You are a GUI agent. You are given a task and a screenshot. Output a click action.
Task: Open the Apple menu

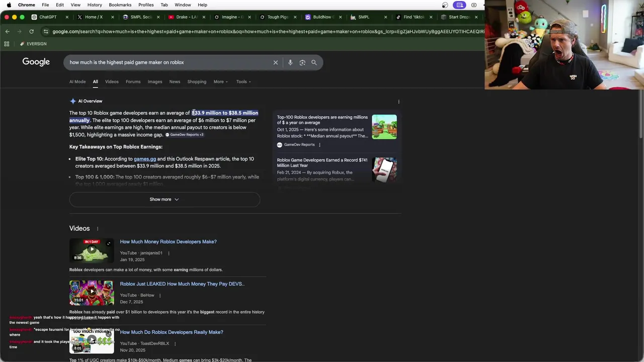[9, 5]
